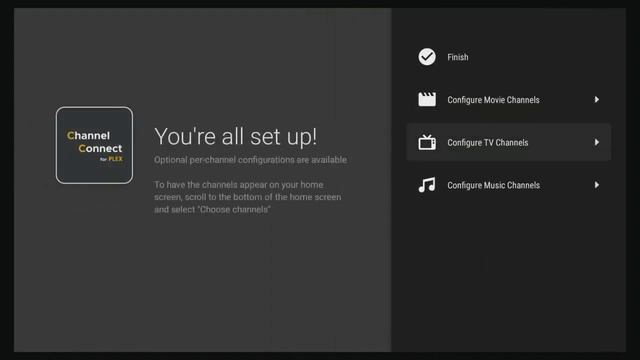Click the "Choose channels" instruction paragraph
The width and height of the screenshot is (640, 360).
(x=248, y=197)
